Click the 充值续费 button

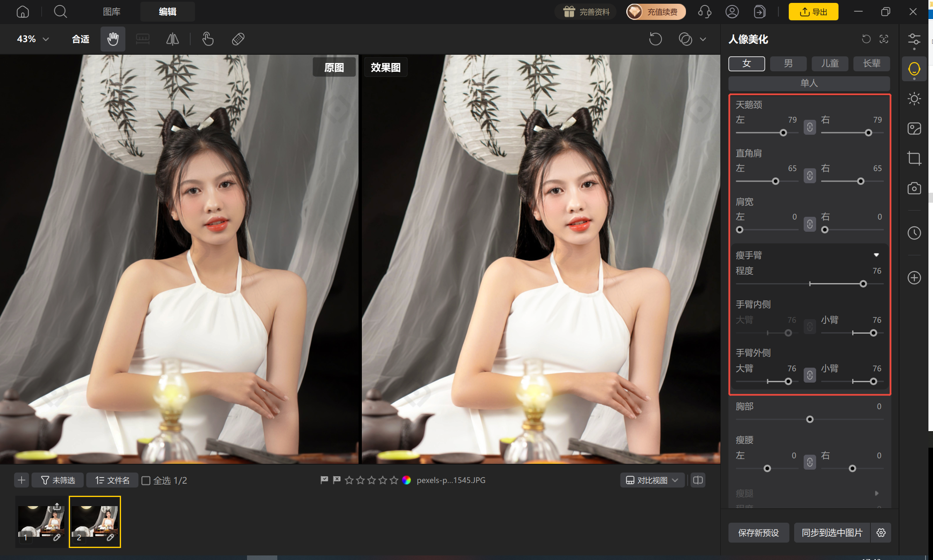pyautogui.click(x=656, y=12)
